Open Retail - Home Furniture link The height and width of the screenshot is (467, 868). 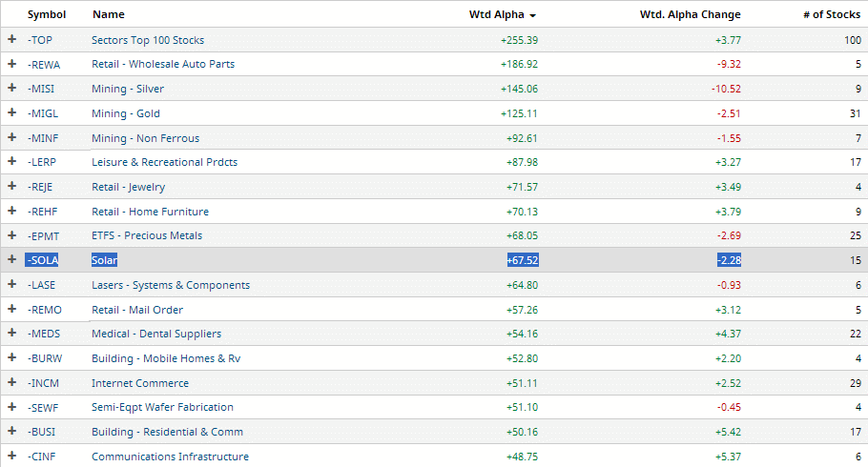coord(150,212)
